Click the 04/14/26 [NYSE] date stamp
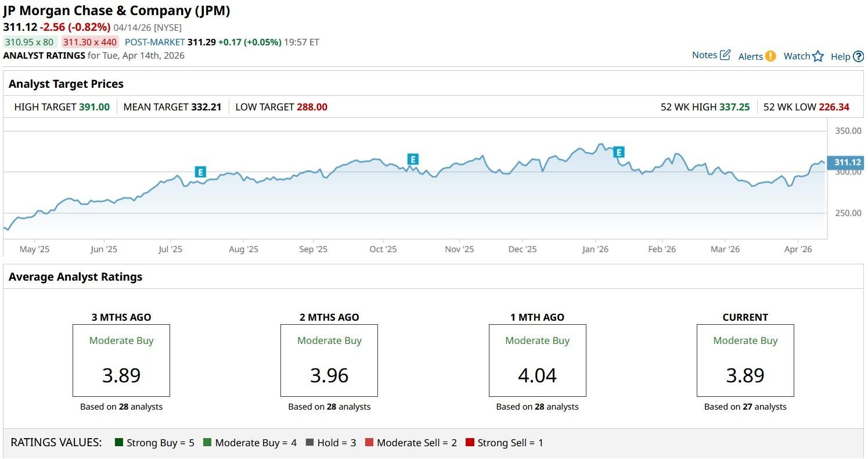868x459 pixels. coord(147,27)
